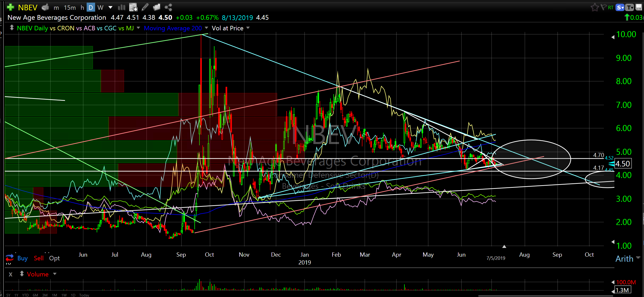644x297 pixels.
Task: Open the chart templates folder icon
Action: [x=157, y=7]
